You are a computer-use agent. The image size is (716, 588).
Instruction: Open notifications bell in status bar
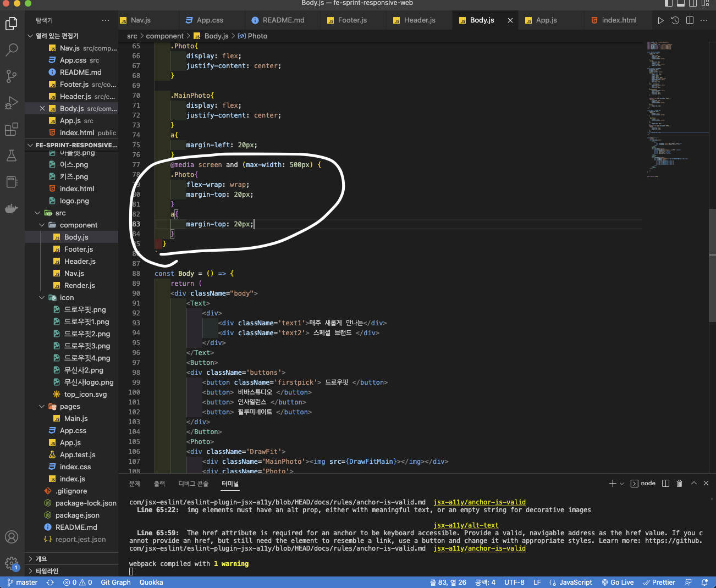point(705,583)
